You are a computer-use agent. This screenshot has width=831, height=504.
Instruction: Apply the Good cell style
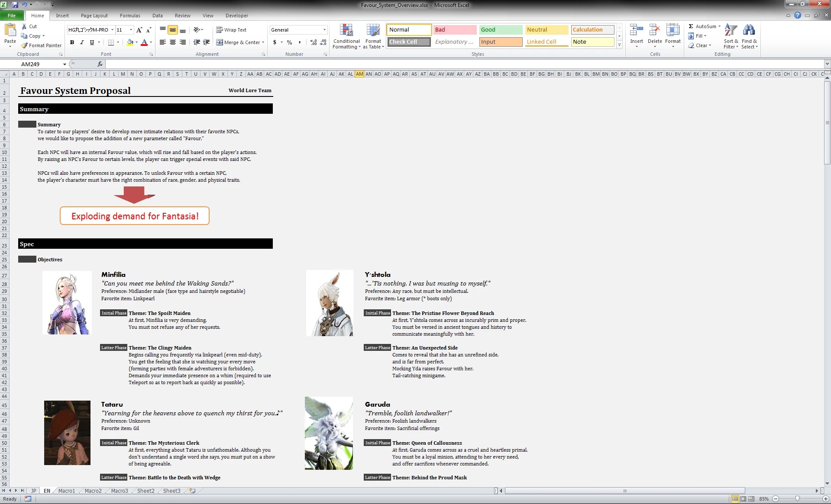pyautogui.click(x=501, y=30)
